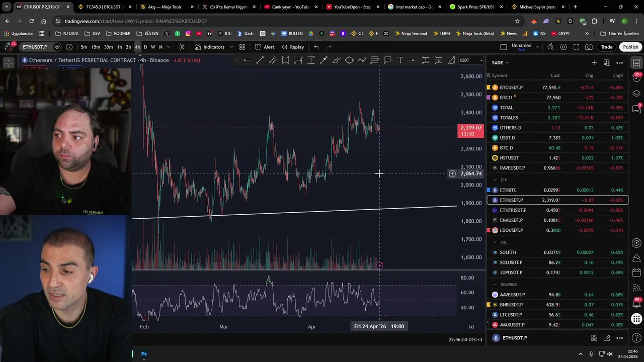Click the yellow flag on BNBUSDT.P row
Screen dimensions: 644x362
pos(489,305)
